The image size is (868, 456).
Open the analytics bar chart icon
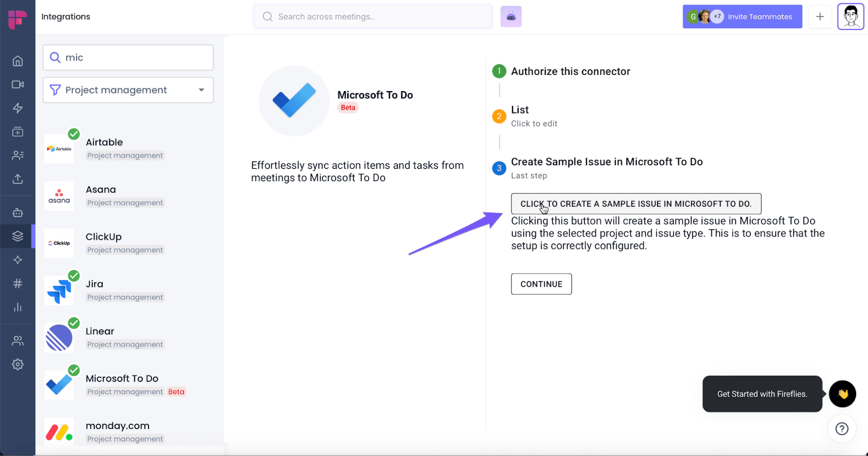click(18, 307)
